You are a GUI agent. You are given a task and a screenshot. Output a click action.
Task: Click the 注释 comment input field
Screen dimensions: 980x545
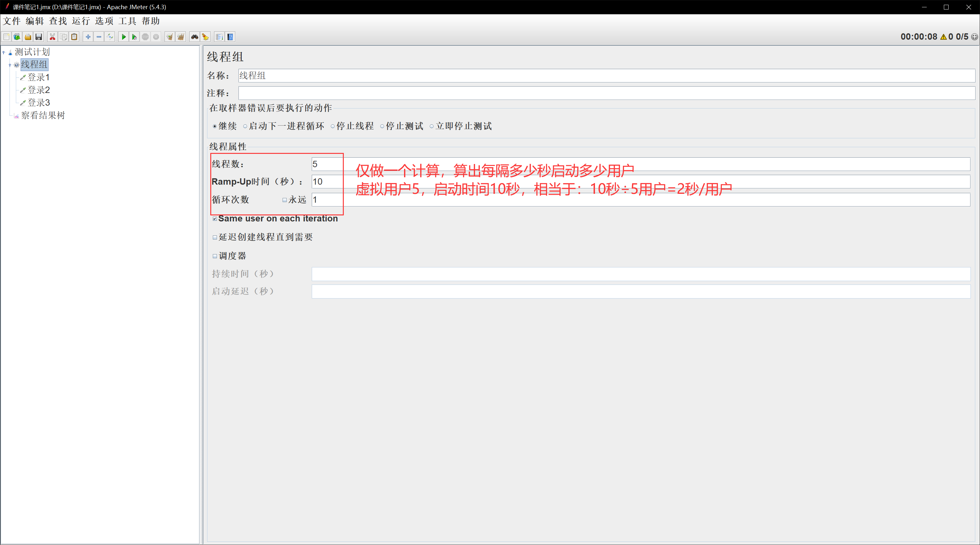tap(606, 93)
